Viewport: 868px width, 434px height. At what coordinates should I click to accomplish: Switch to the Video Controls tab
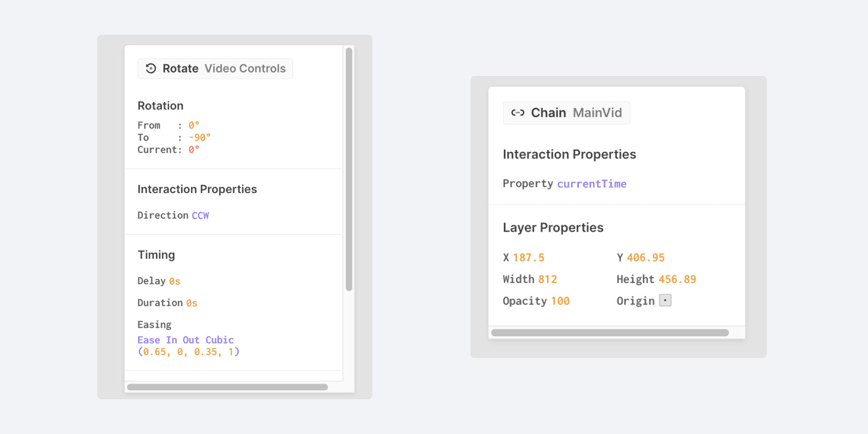coord(245,68)
